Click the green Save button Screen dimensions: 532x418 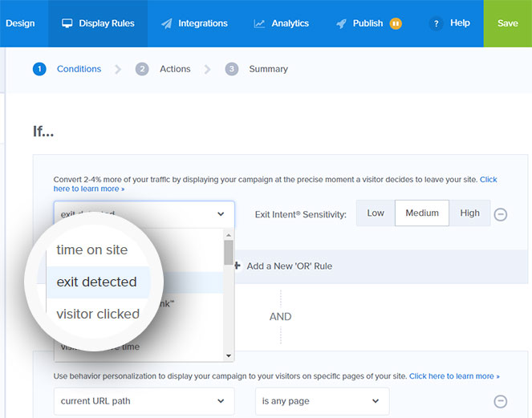pyautogui.click(x=508, y=23)
